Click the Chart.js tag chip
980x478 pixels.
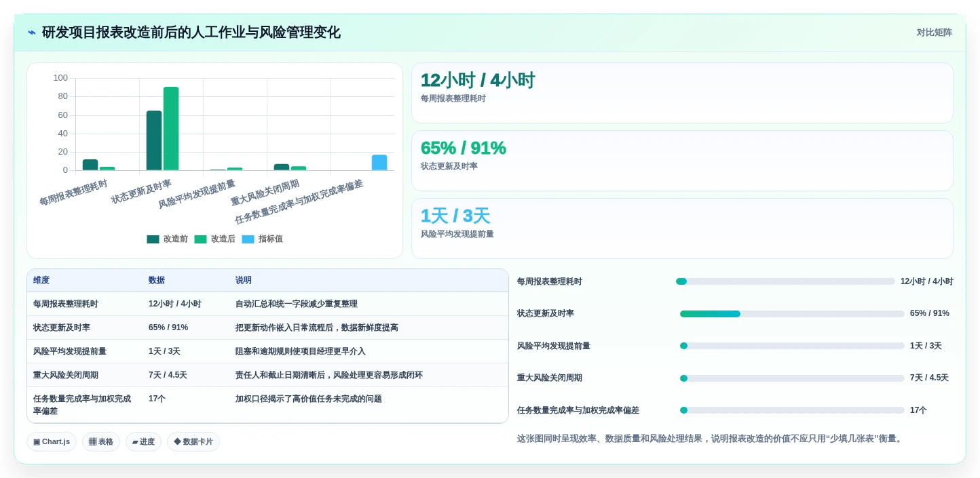[52, 442]
